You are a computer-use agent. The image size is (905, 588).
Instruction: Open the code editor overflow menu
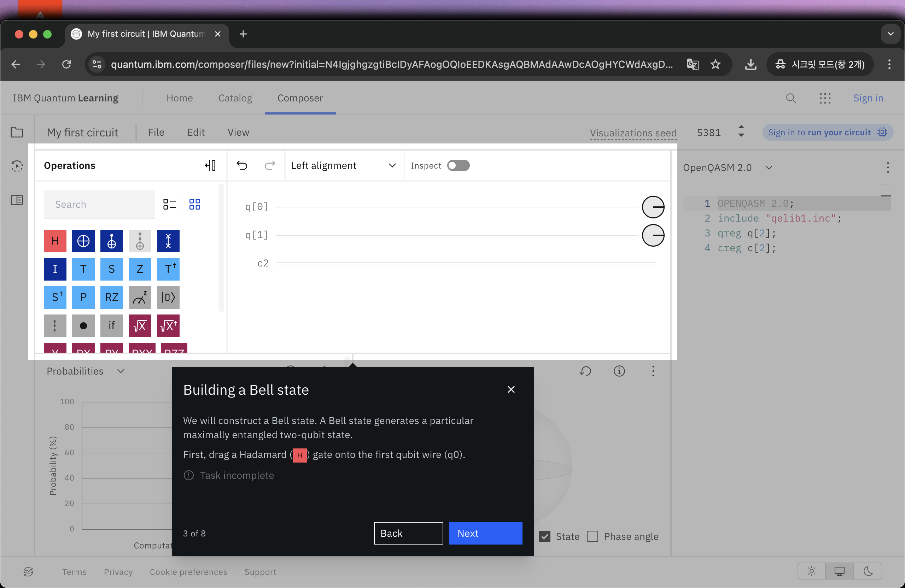[888, 167]
